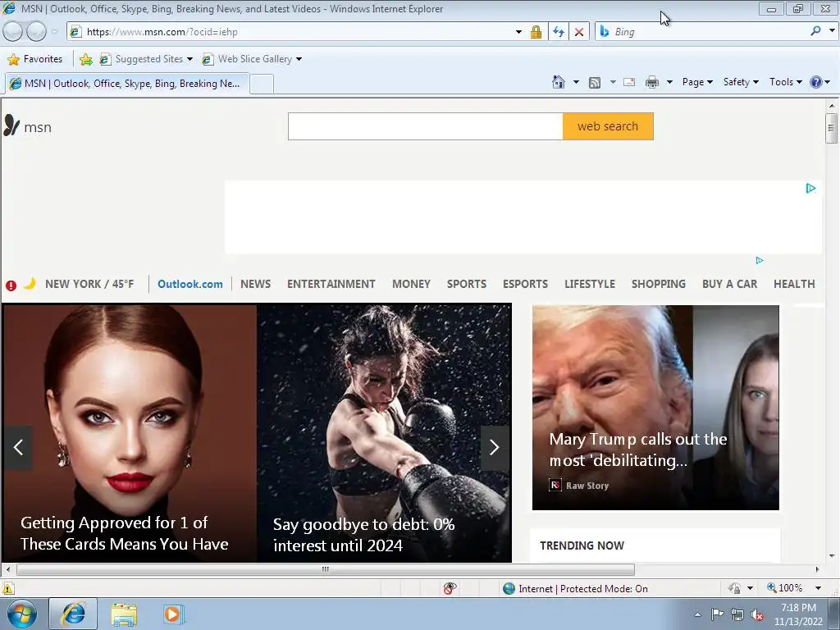Open the Outlook.com link

pos(190,284)
